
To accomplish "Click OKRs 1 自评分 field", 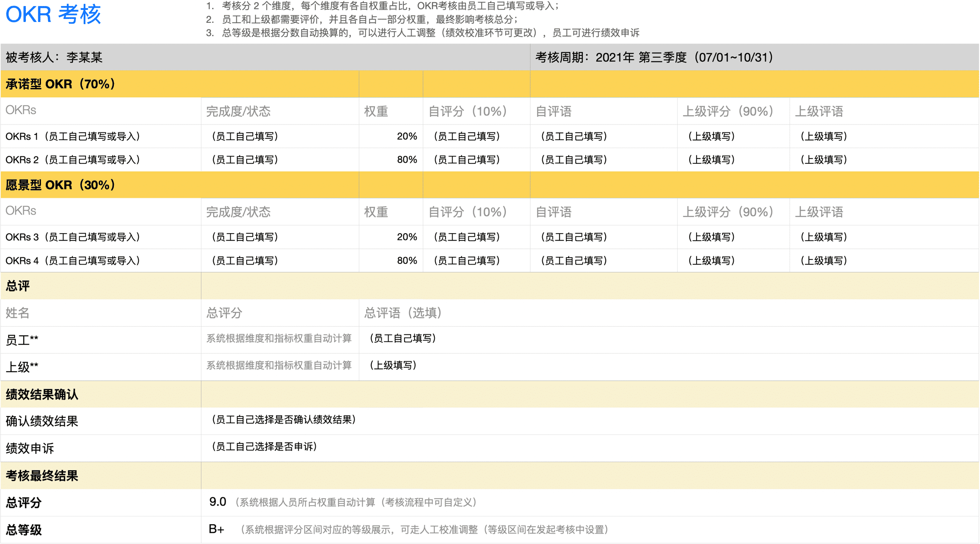I will (477, 137).
